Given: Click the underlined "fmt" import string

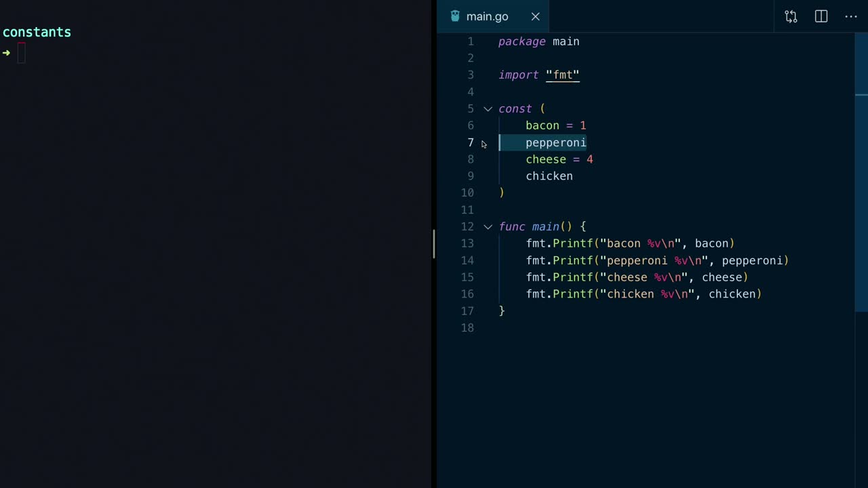Looking at the screenshot, I should (562, 75).
